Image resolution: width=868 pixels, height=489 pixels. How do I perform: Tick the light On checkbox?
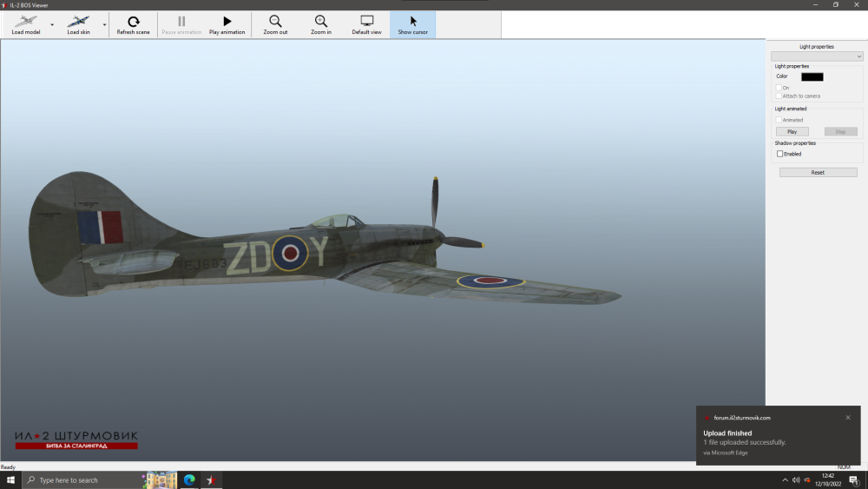(779, 88)
